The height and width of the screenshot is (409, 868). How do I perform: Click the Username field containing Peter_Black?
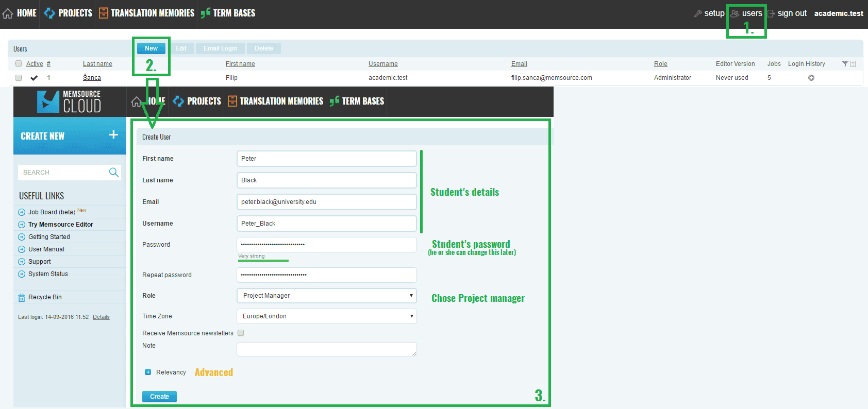click(326, 224)
